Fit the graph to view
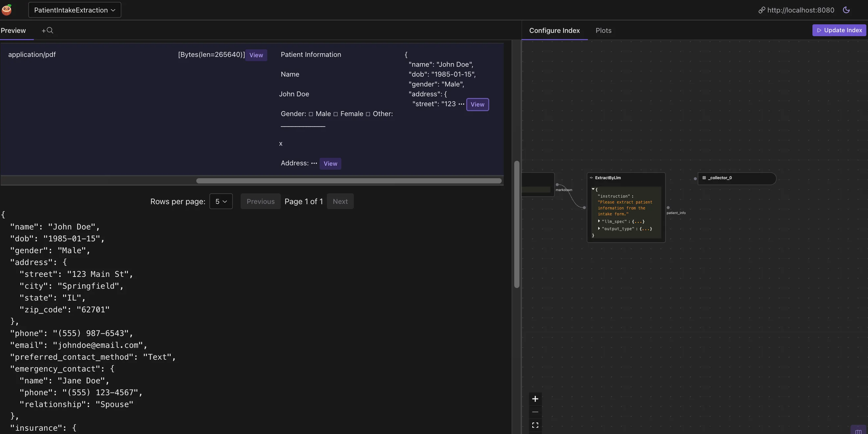 click(x=535, y=425)
